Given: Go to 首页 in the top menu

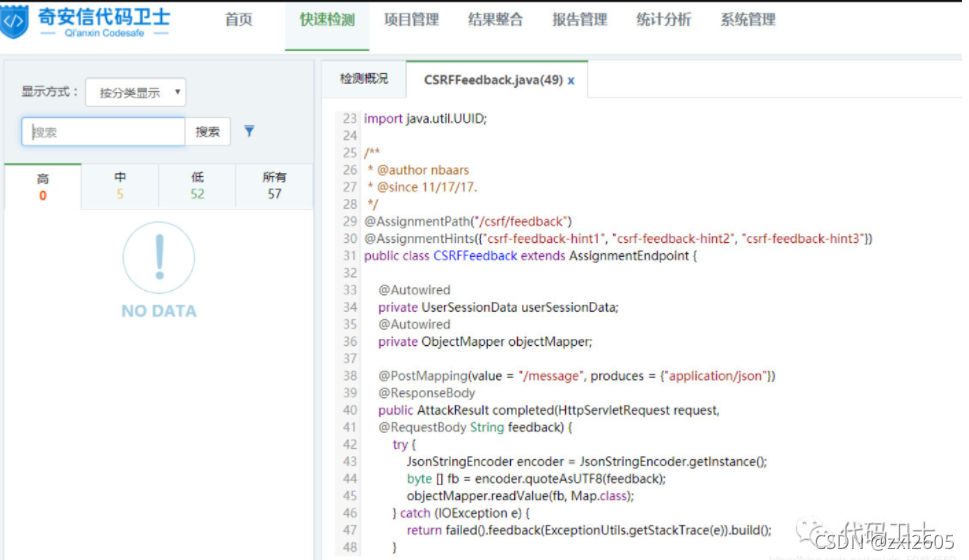Looking at the screenshot, I should tap(239, 20).
